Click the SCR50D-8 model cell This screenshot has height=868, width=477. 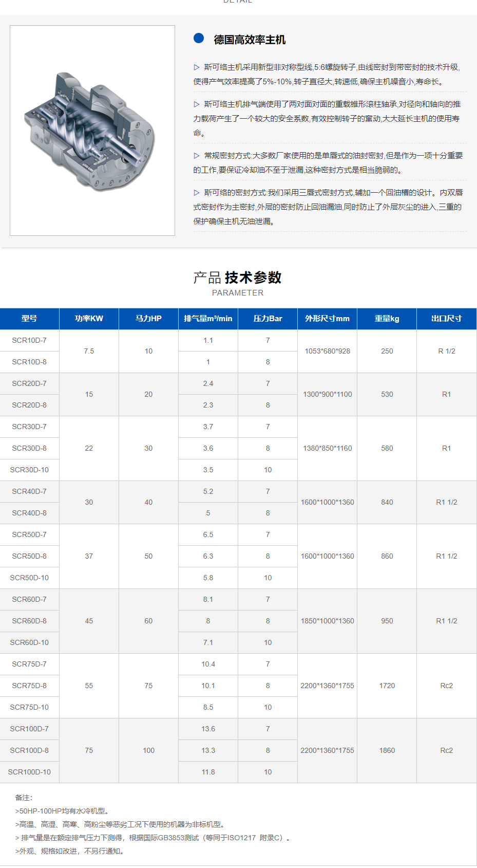[29, 556]
